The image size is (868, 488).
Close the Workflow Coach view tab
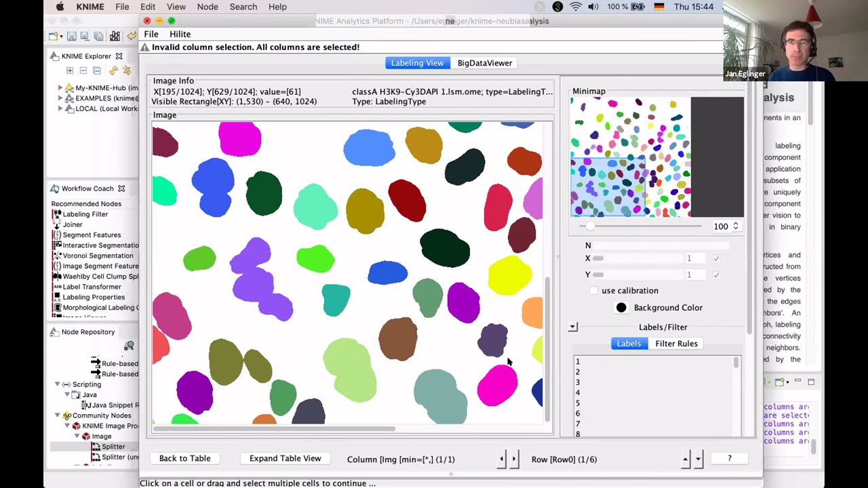pyautogui.click(x=121, y=188)
